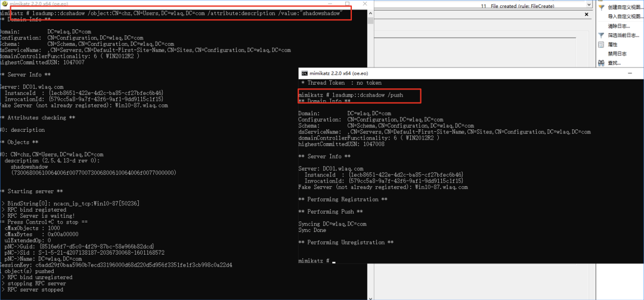Click the 'pNC->Guid' line in left console
This screenshot has width=644, height=300.
79,246
